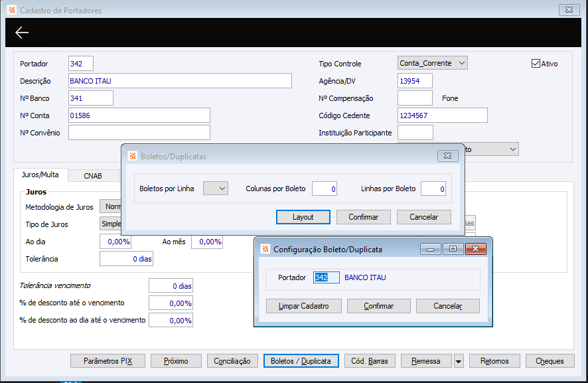Open Parâmetros PIX
This screenshot has width=588, height=383.
[x=108, y=361]
